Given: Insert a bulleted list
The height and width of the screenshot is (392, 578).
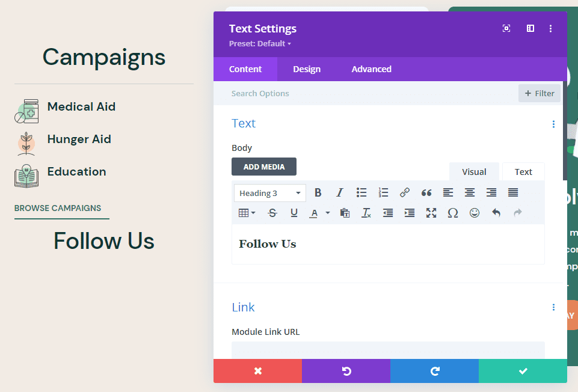Looking at the screenshot, I should click(x=361, y=192).
